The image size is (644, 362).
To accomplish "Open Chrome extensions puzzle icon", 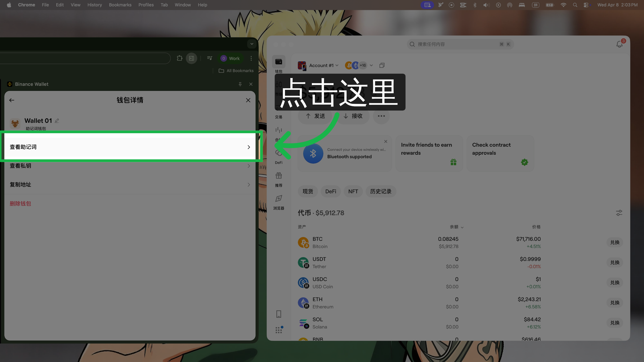I will [180, 58].
